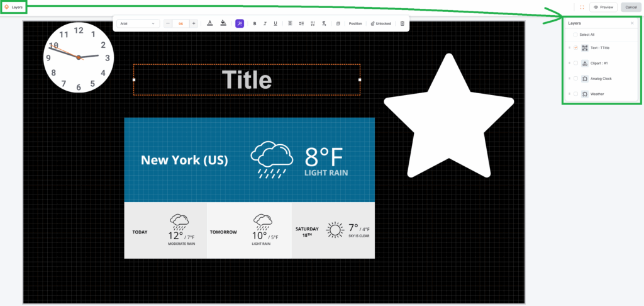Click the Preview button
Viewport: 644px width, 306px height.
pyautogui.click(x=603, y=7)
